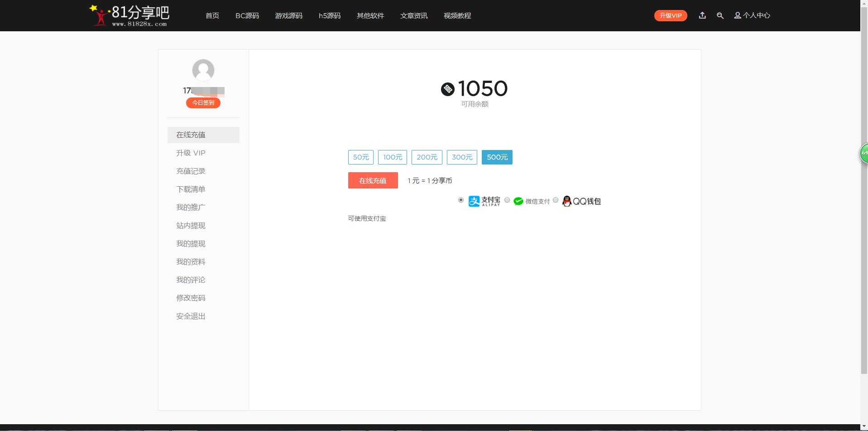Open 充值记录 in the sidebar
Image resolution: width=868 pixels, height=431 pixels.
point(191,171)
